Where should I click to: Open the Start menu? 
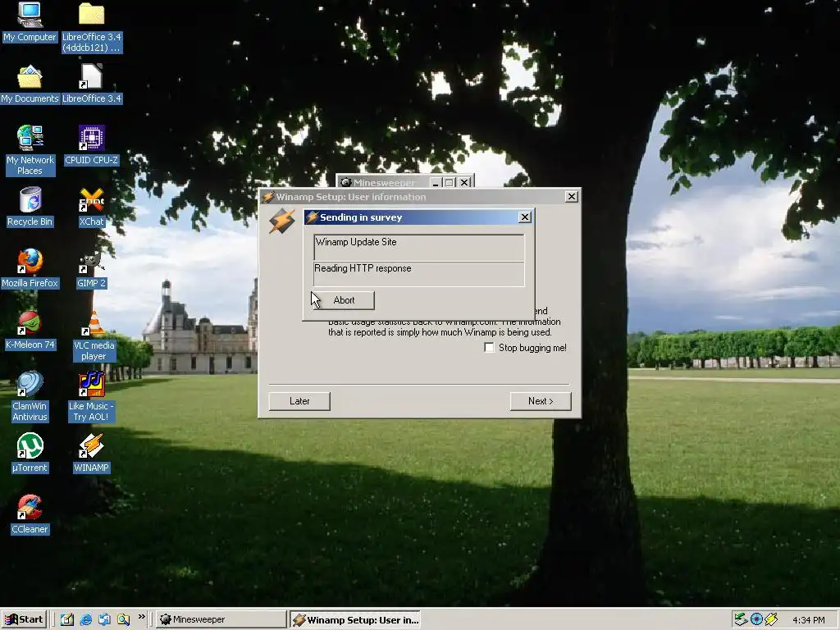pyautogui.click(x=24, y=619)
